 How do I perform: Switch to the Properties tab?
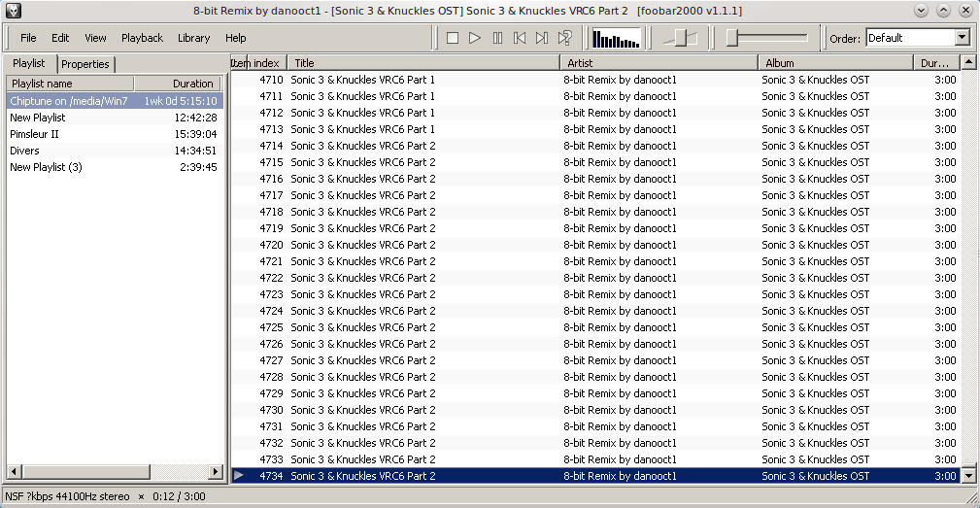pyautogui.click(x=85, y=64)
